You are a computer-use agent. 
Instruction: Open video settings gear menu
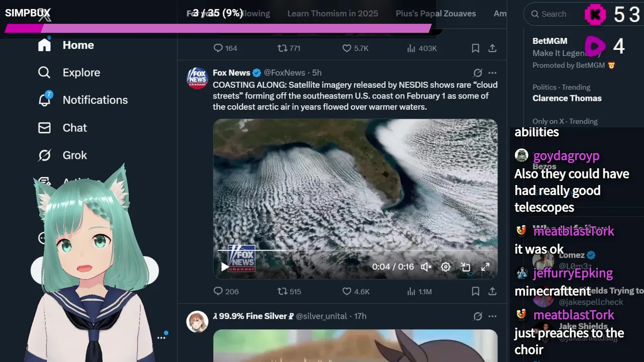(446, 267)
